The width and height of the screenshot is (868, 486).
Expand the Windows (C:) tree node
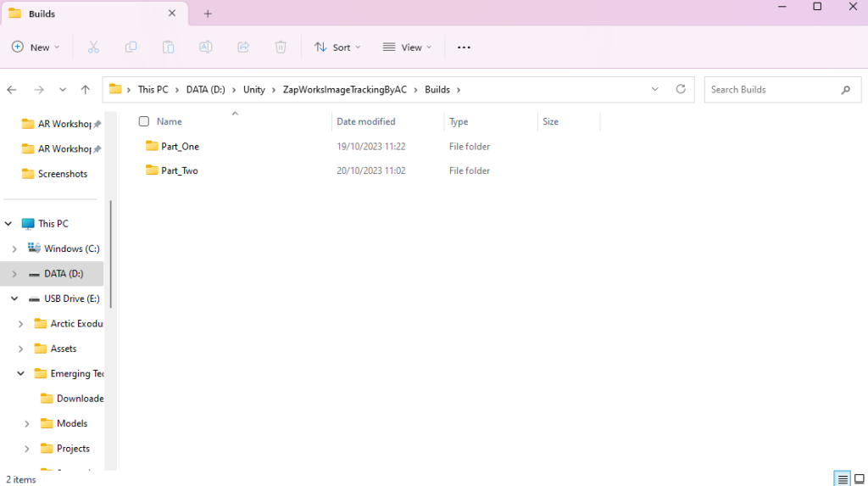pyautogui.click(x=14, y=249)
